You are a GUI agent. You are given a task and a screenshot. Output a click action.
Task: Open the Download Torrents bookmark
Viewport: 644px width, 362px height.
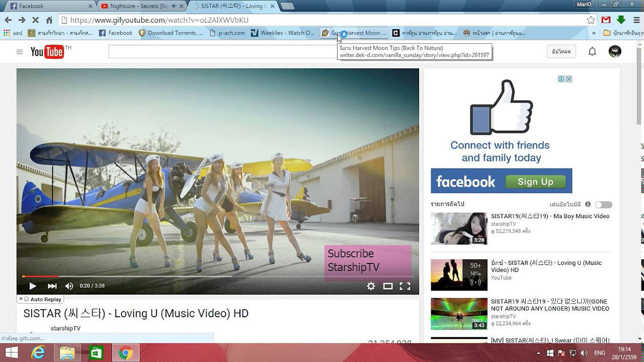pos(171,33)
